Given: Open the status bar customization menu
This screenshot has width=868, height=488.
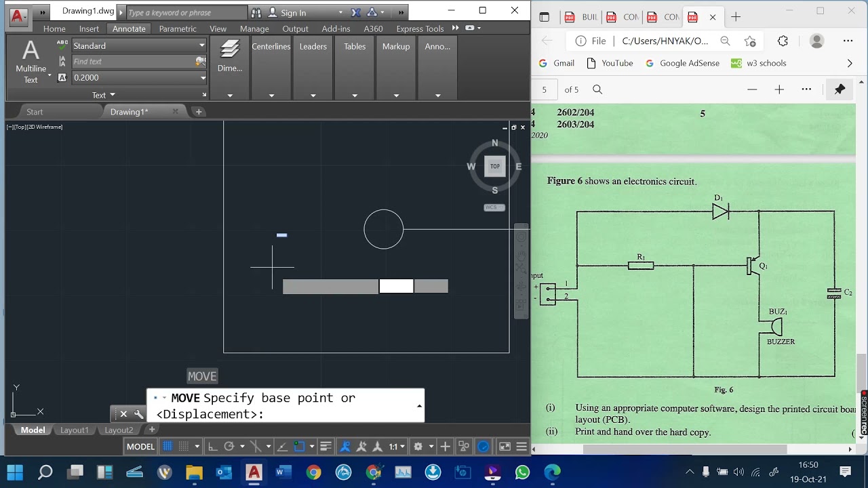Looking at the screenshot, I should point(521,446).
